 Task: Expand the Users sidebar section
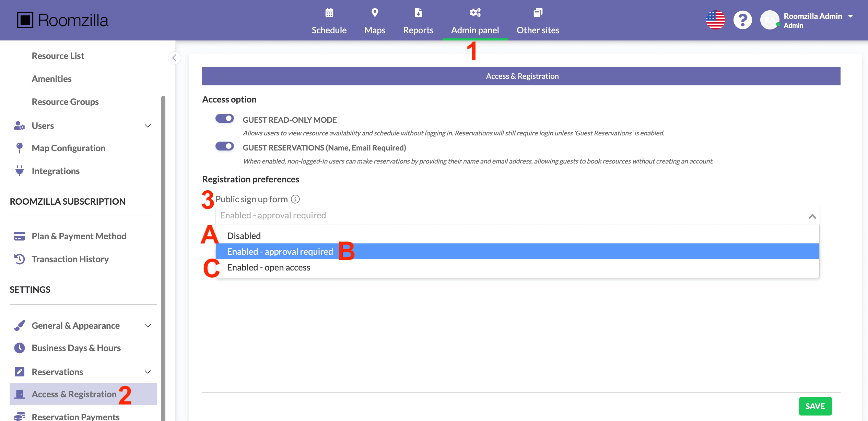click(x=148, y=126)
